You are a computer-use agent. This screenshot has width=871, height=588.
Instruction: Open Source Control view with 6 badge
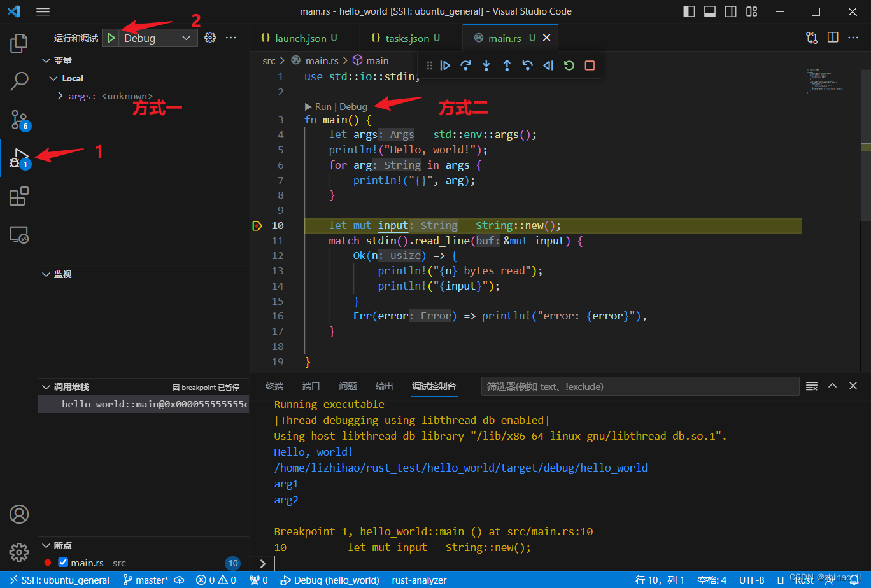coord(19,119)
